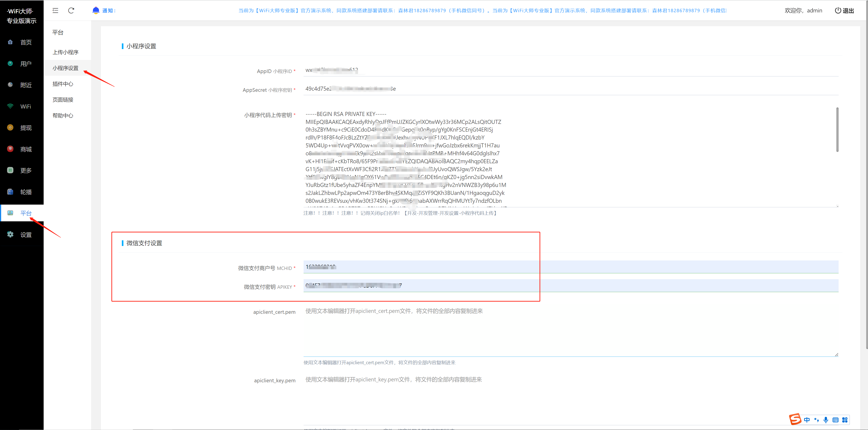
Task: Click the apiclient_cert.pem textarea
Action: 571,330
